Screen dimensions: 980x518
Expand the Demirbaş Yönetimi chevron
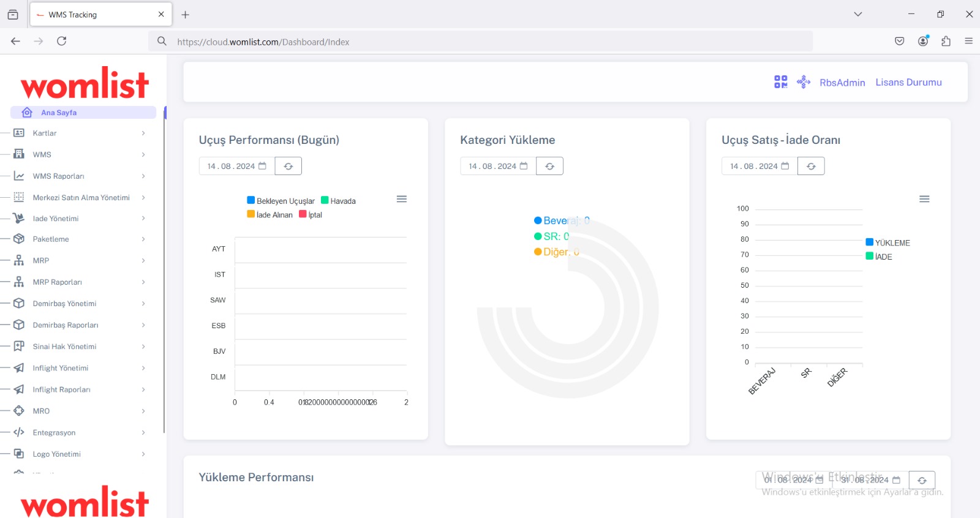tap(143, 303)
